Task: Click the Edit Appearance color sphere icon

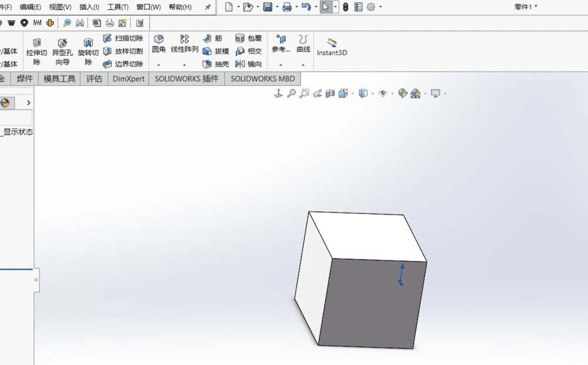Action: (402, 93)
